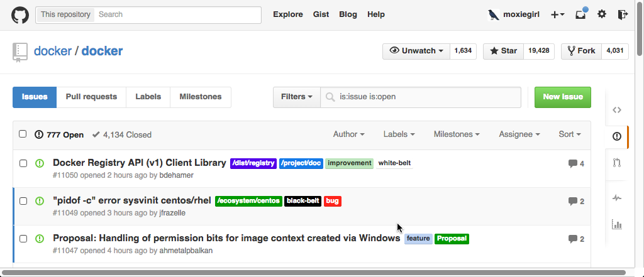Switch to the Pull requests tab

[x=91, y=97]
